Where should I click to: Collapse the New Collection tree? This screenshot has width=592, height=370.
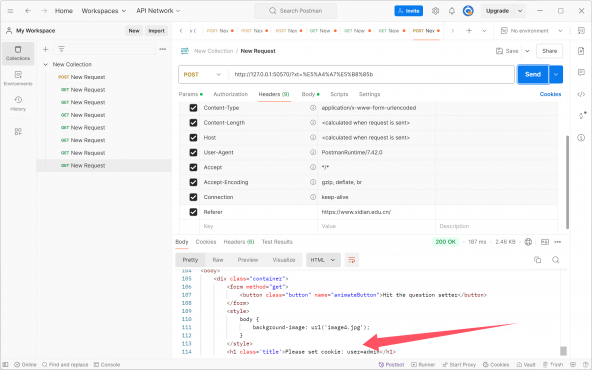(45, 65)
